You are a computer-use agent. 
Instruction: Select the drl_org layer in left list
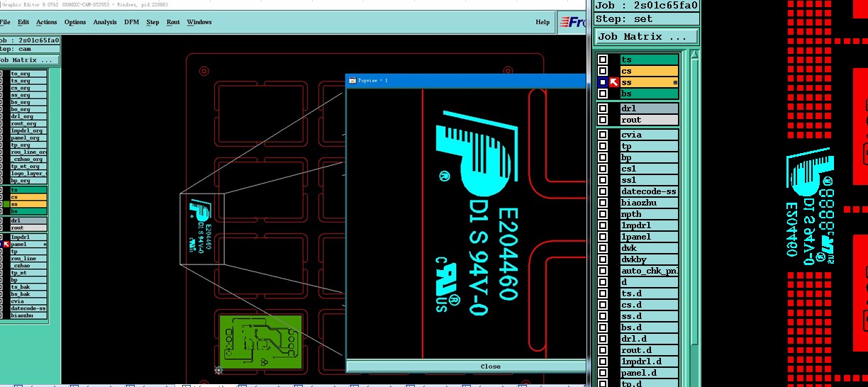[x=28, y=116]
